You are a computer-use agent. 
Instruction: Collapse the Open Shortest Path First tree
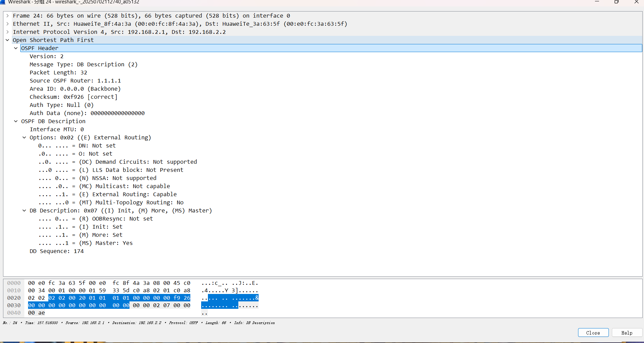click(7, 40)
